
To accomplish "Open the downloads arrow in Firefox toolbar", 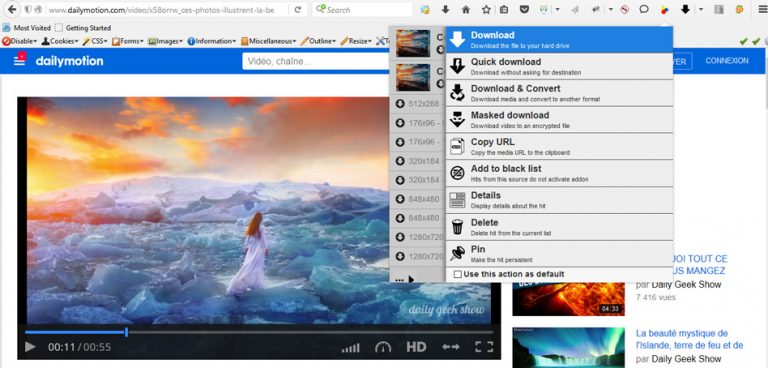I will (x=445, y=9).
